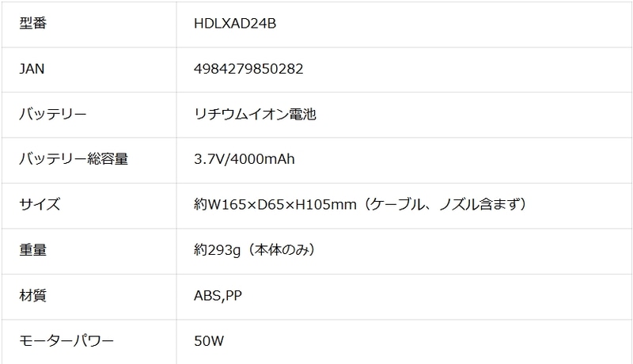
Task: Click the PP material text
Action: 233,297
